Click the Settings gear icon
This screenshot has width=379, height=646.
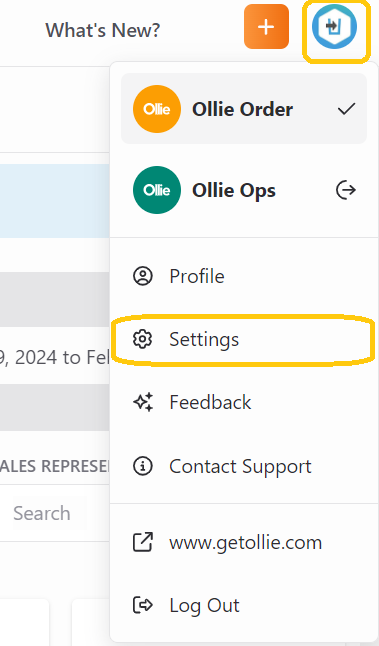(x=143, y=339)
